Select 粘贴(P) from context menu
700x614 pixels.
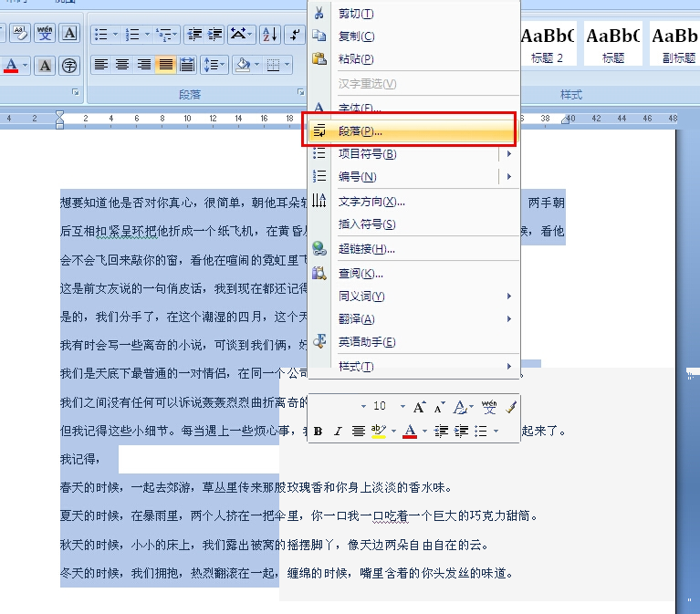(413, 59)
